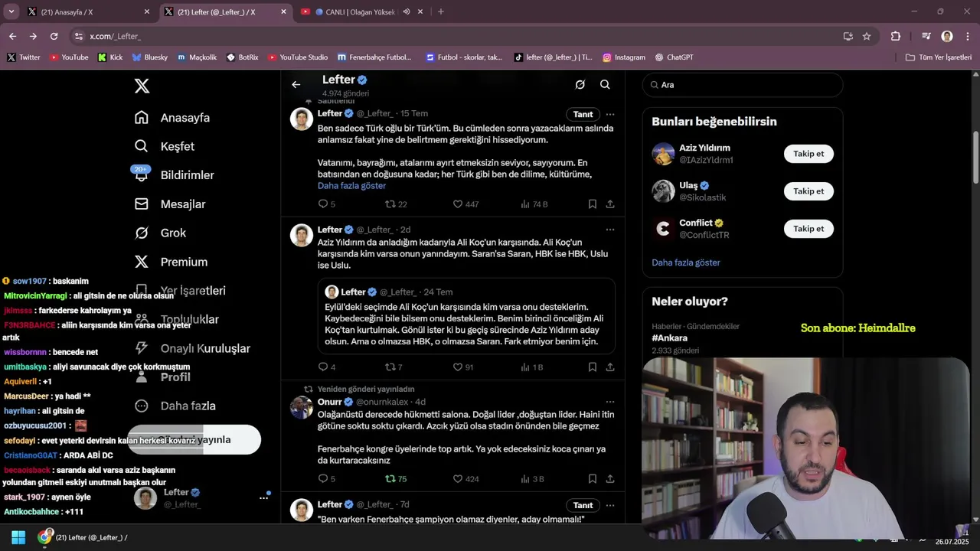980x551 pixels.
Task: View analytics of the post with 74 B views
Action: (534, 204)
